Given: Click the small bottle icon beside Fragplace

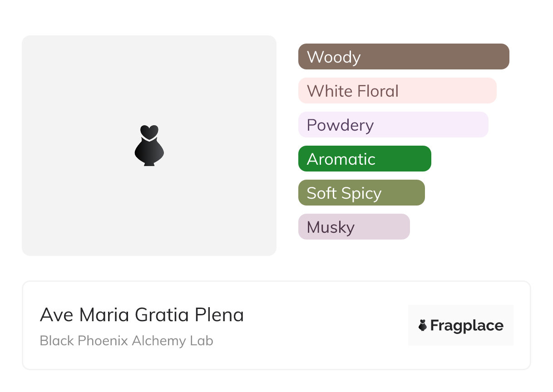Looking at the screenshot, I should pos(423,325).
